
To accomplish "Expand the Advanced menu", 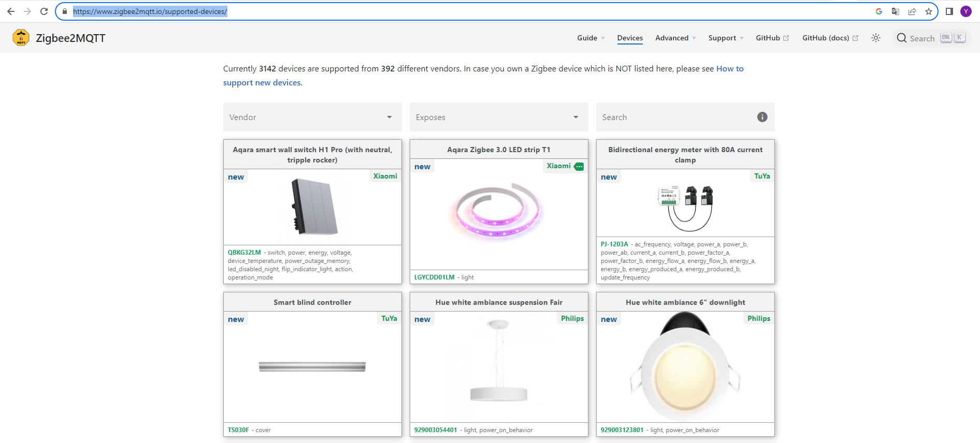I will pyautogui.click(x=675, y=38).
